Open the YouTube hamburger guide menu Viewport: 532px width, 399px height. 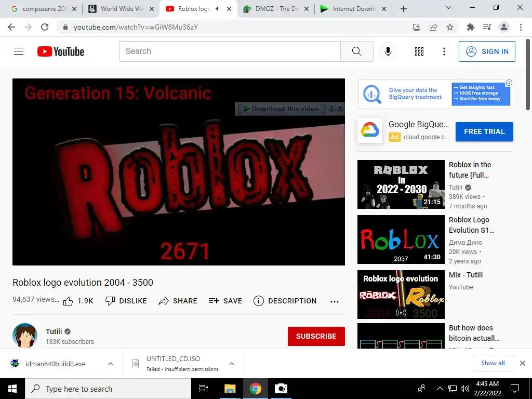[x=19, y=51]
